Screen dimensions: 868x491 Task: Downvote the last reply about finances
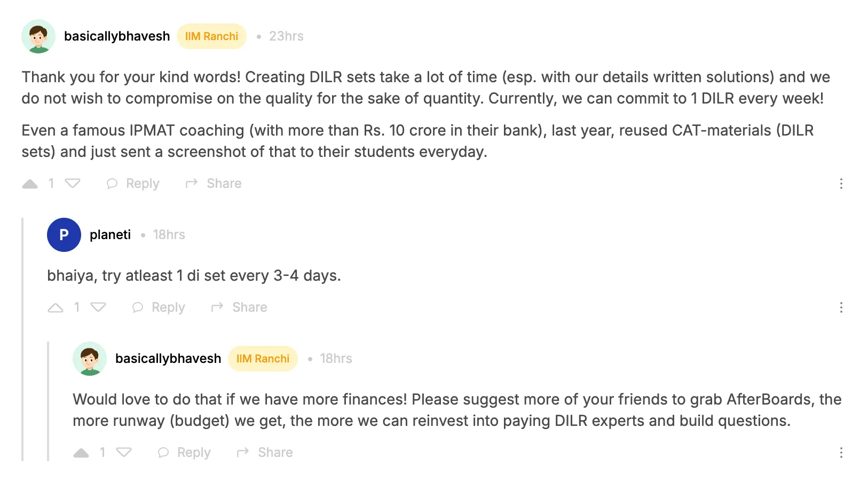click(124, 453)
